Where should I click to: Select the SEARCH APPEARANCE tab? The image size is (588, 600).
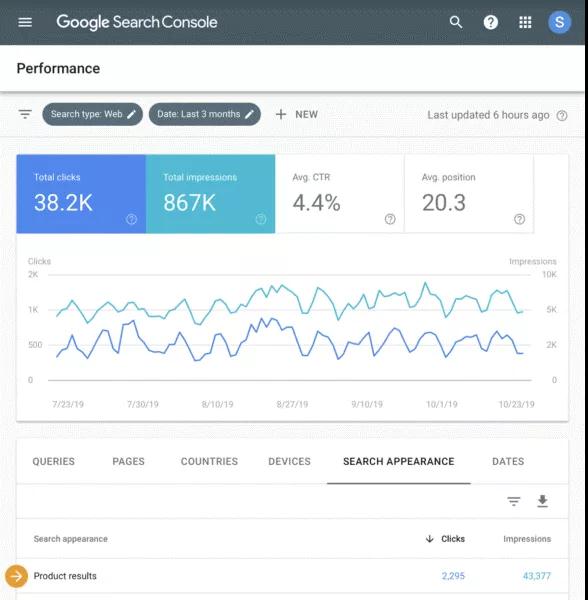pos(399,461)
